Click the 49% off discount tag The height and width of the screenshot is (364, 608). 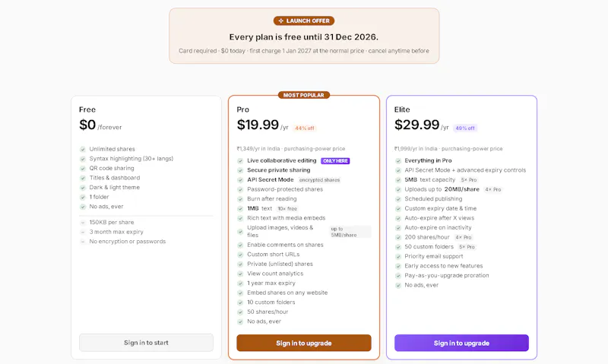(x=465, y=128)
